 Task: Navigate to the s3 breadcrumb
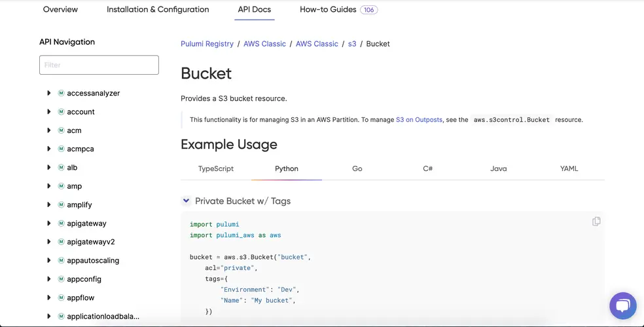tap(352, 44)
